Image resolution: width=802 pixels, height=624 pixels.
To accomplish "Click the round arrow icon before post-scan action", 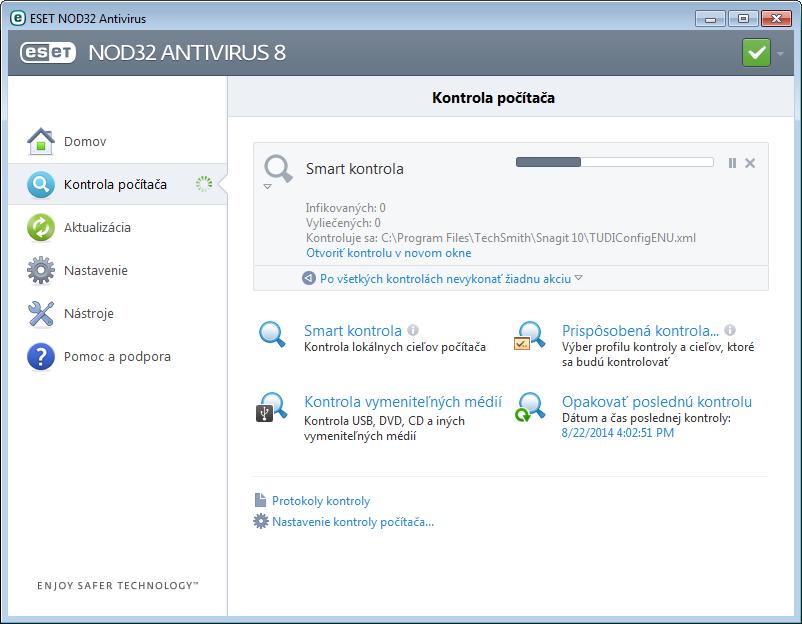I will pyautogui.click(x=309, y=278).
